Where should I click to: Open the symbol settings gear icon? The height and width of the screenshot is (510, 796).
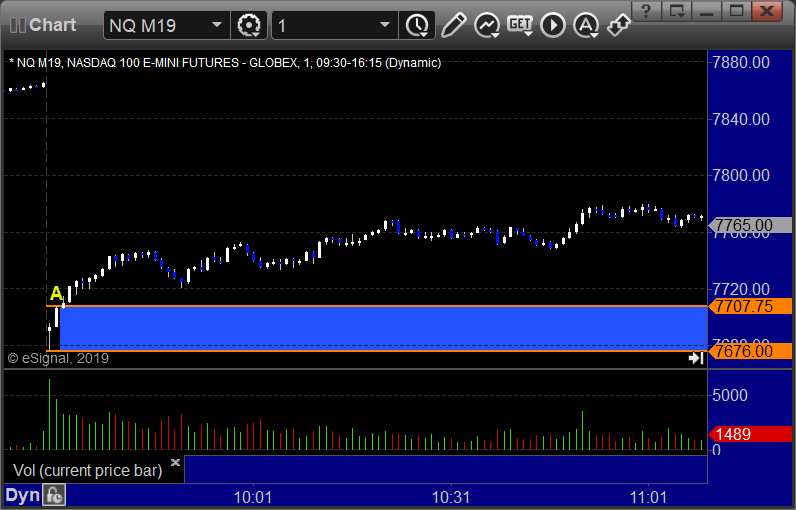click(249, 25)
